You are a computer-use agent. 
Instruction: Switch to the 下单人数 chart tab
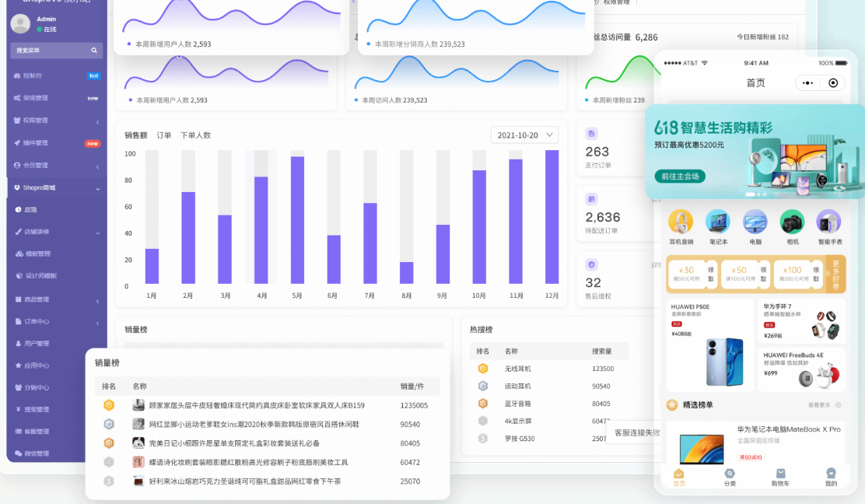[x=195, y=135]
